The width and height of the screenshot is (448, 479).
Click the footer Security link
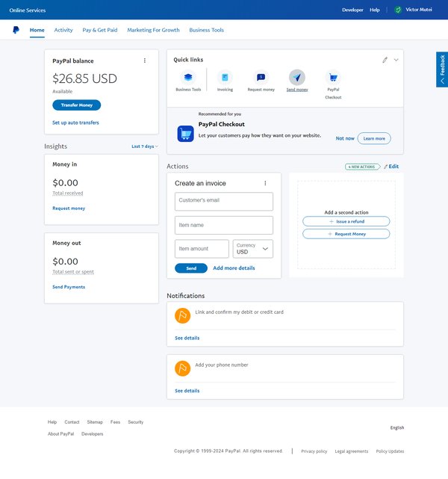pyautogui.click(x=135, y=422)
